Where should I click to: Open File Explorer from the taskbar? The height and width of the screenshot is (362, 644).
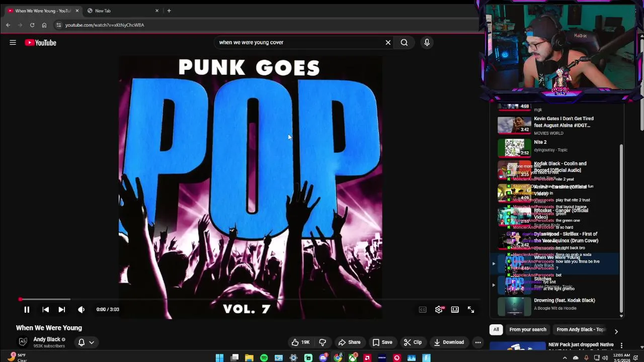pos(249,358)
